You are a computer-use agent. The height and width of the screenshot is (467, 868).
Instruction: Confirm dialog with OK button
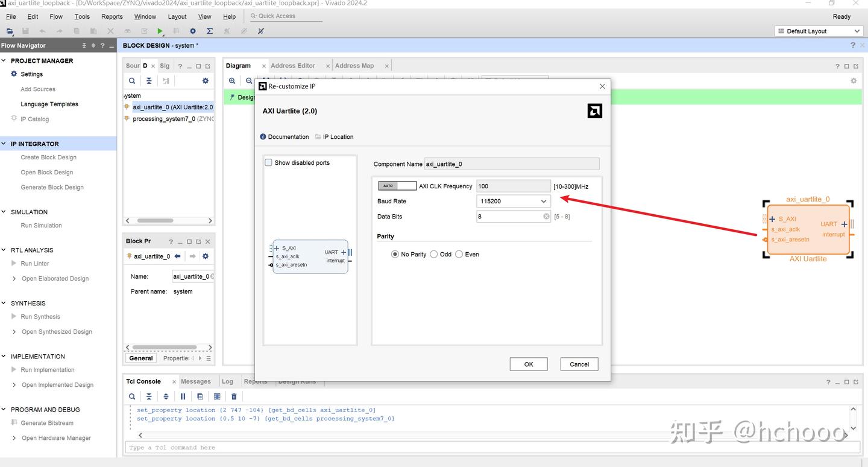click(x=528, y=364)
